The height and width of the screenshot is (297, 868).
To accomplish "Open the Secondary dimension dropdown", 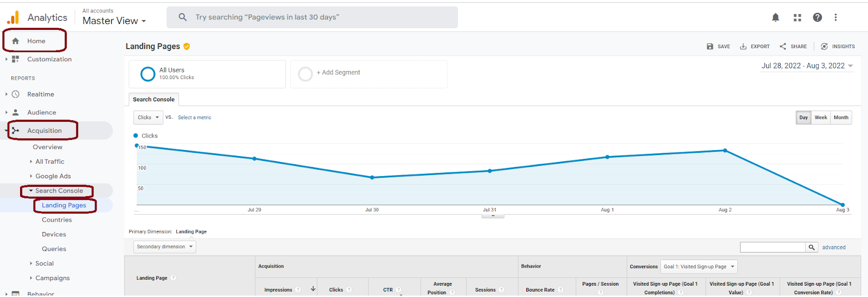I will pos(164,247).
